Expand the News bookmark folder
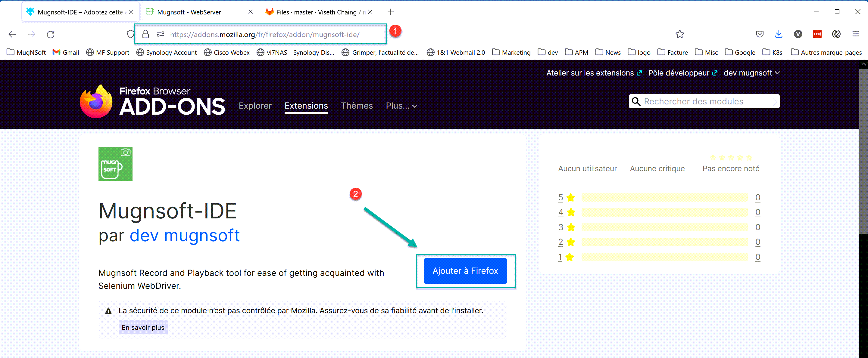 pyautogui.click(x=608, y=52)
